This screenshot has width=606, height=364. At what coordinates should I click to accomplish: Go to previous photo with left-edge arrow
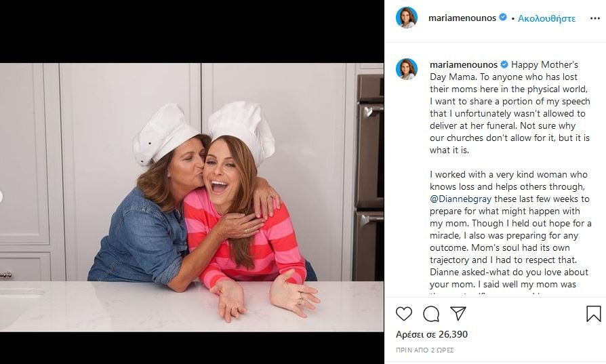pyautogui.click(x=2, y=197)
